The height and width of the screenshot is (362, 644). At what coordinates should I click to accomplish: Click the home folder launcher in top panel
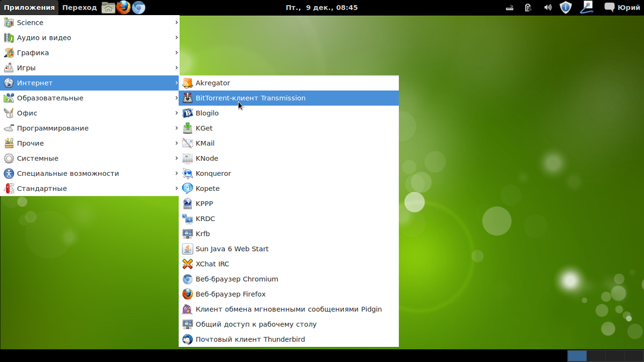[108, 8]
